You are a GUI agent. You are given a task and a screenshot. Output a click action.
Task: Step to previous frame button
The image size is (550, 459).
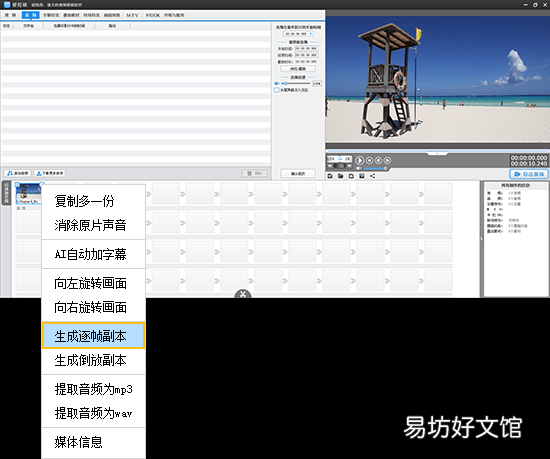(378, 160)
